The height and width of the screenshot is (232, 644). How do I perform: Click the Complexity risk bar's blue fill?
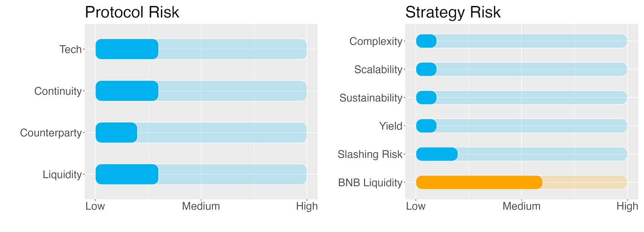[426, 41]
